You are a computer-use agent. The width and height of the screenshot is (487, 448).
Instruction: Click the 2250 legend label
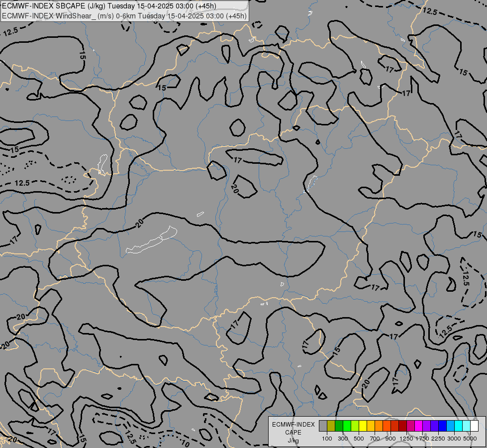[x=438, y=439]
